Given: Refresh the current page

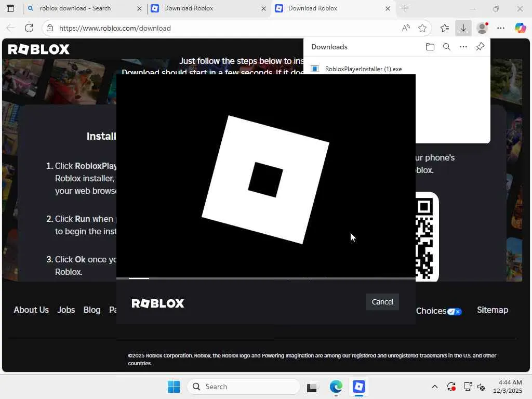Looking at the screenshot, I should (29, 28).
